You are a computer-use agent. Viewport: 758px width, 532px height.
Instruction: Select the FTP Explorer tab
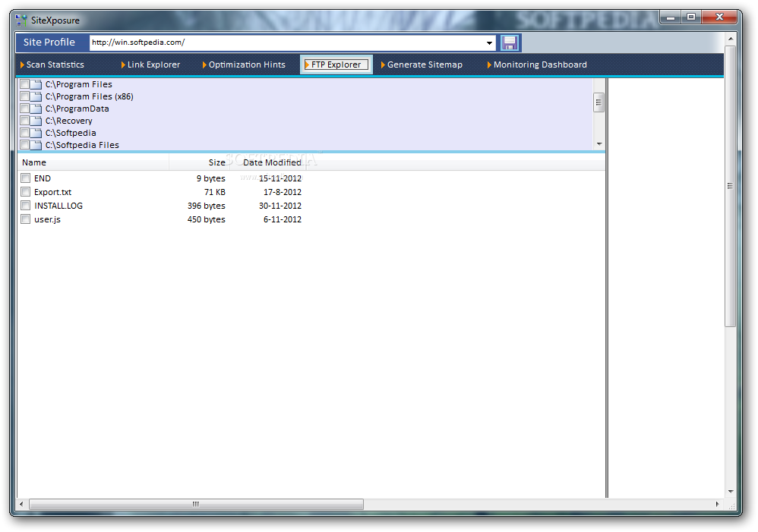(x=336, y=65)
